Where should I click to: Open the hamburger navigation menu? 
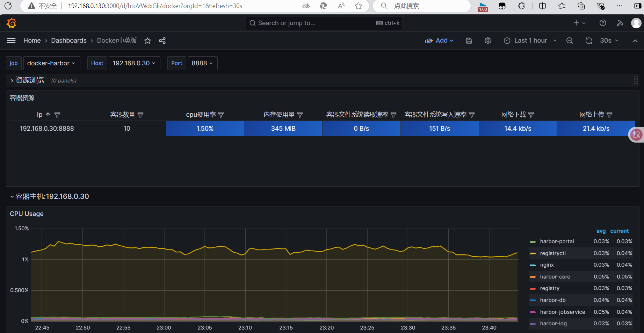(x=11, y=41)
